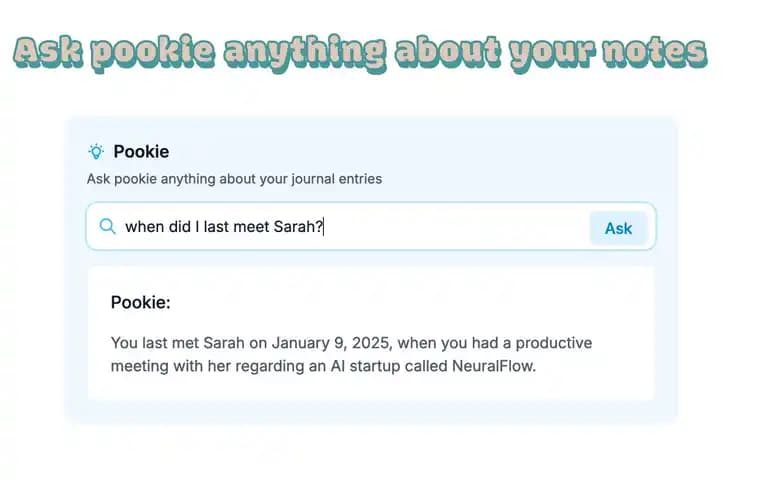Click the 'Ask pookie anything about your journal entries' subtitle
Image resolution: width=768 pixels, height=480 pixels.
234,179
